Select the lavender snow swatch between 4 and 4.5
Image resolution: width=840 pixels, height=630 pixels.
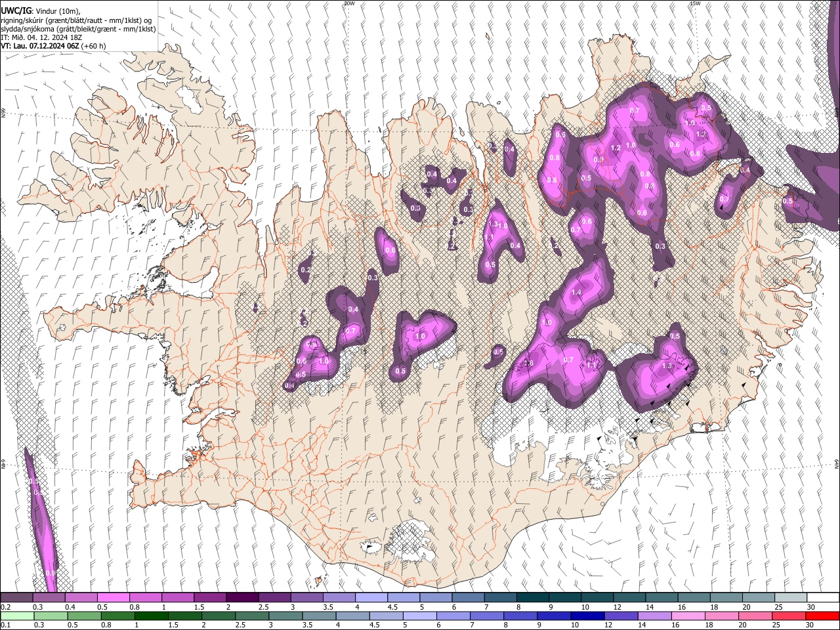(372, 598)
